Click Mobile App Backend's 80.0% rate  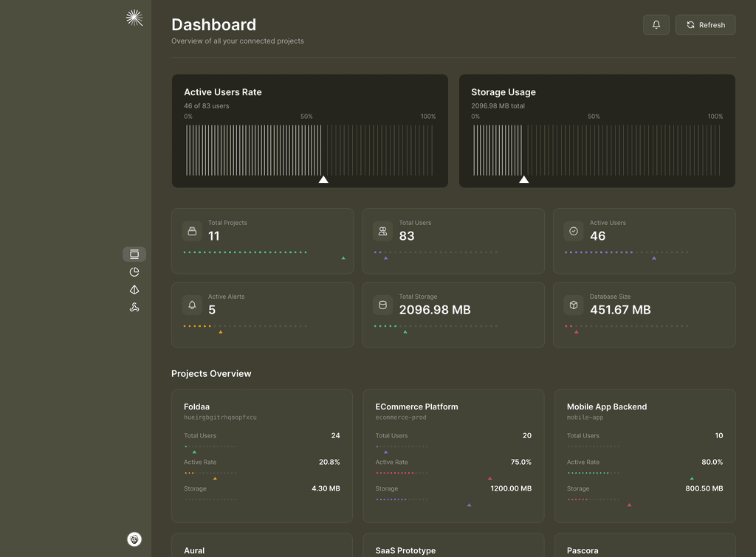click(712, 462)
